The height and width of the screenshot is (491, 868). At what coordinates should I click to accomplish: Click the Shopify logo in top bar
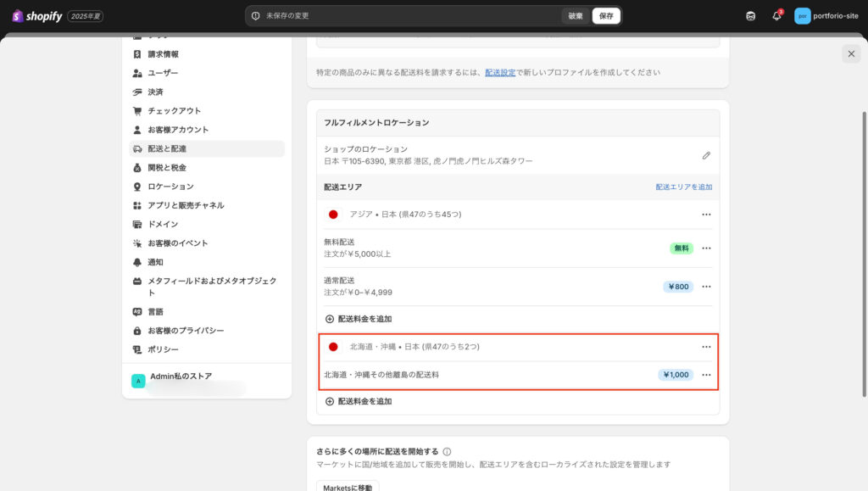pyautogui.click(x=37, y=16)
